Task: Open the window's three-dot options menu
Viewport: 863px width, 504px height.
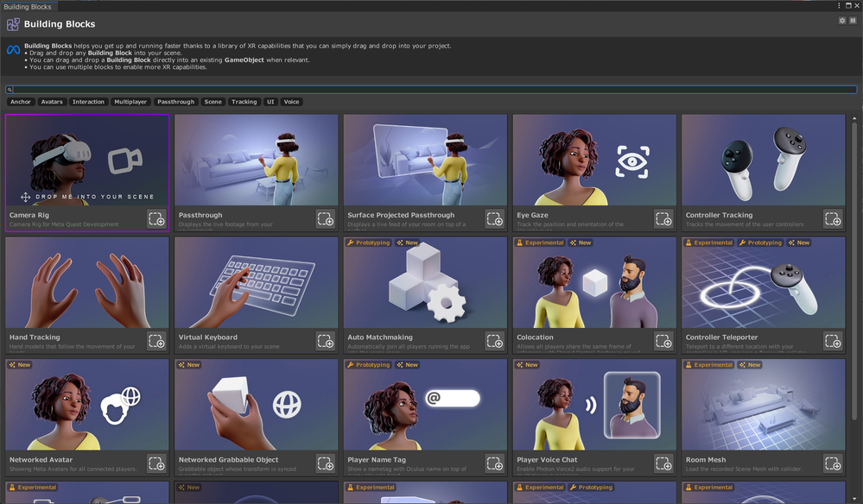Action: click(839, 5)
